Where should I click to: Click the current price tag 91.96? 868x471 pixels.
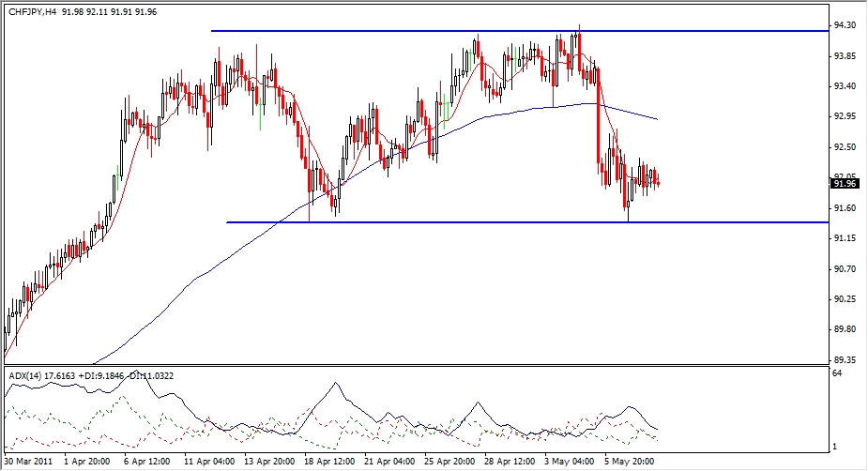pyautogui.click(x=845, y=183)
